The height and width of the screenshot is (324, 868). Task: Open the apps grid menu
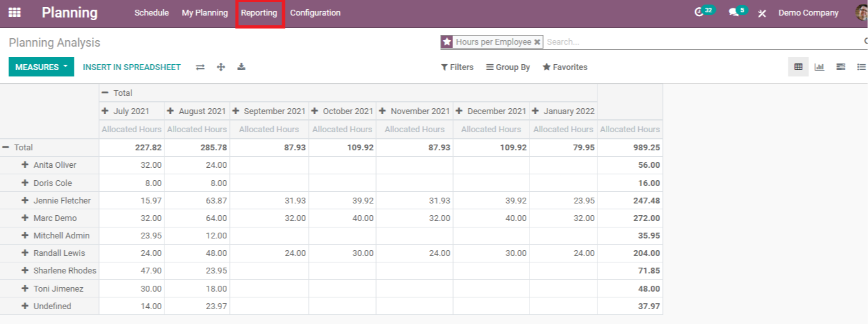tap(14, 13)
